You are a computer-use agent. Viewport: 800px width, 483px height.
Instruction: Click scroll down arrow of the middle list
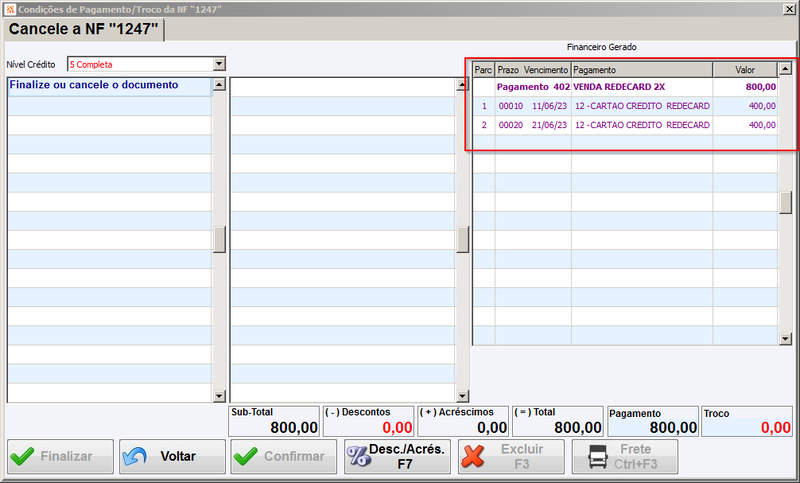(x=462, y=396)
